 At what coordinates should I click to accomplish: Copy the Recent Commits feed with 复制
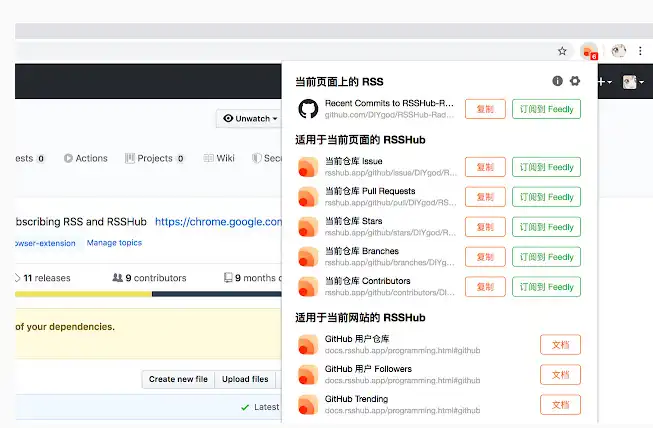(x=485, y=109)
